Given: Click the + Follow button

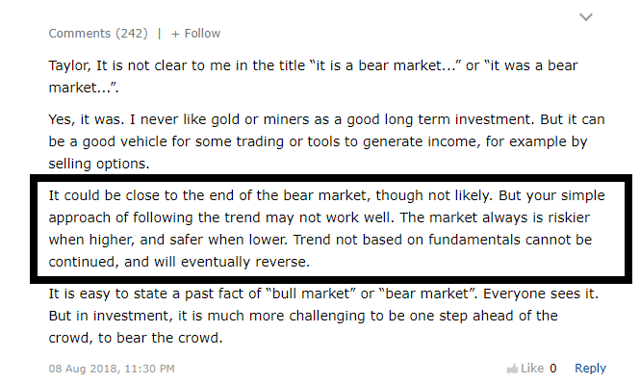Looking at the screenshot, I should [196, 33].
